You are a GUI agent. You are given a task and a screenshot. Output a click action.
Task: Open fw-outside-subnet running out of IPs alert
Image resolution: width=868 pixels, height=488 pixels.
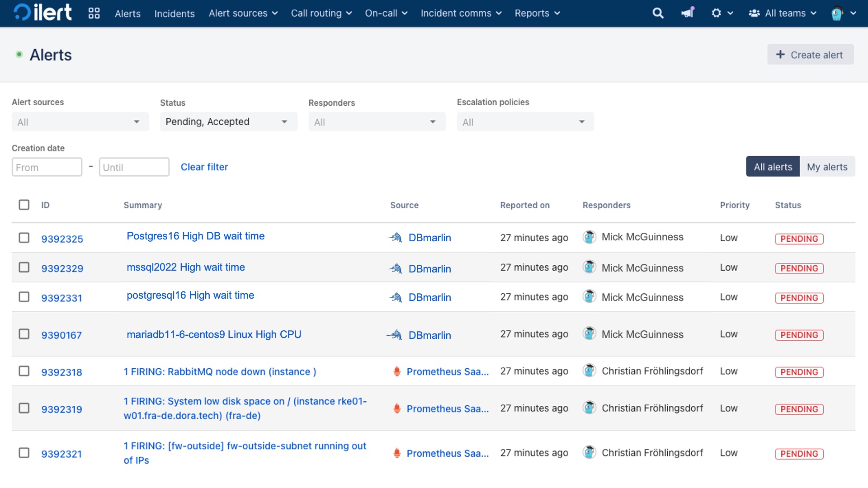tap(245, 453)
